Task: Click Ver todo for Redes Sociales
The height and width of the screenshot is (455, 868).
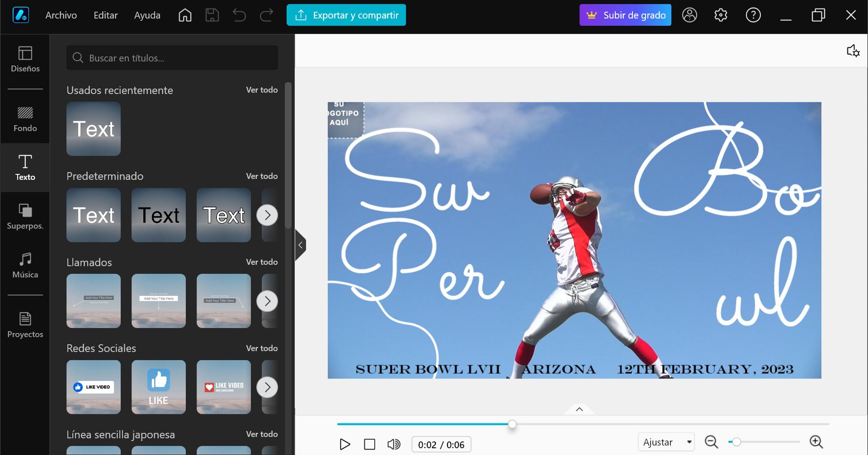Action: (262, 348)
